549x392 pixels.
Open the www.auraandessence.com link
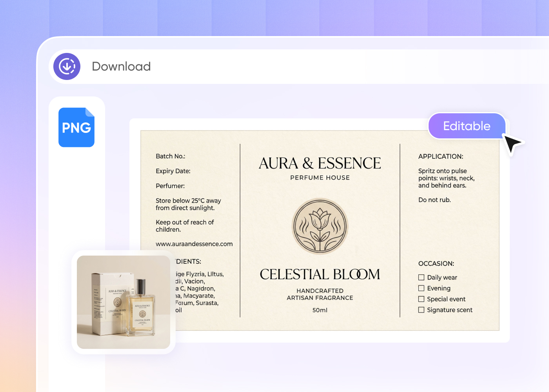coord(194,243)
